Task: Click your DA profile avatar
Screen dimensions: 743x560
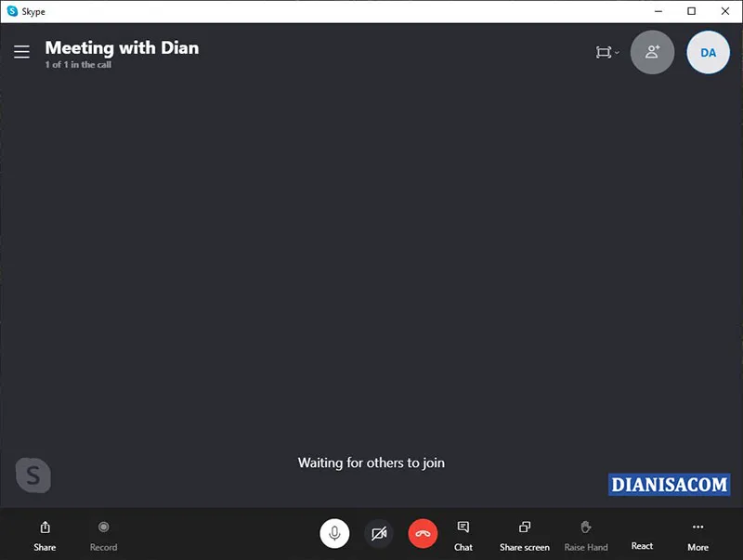Action: (708, 52)
